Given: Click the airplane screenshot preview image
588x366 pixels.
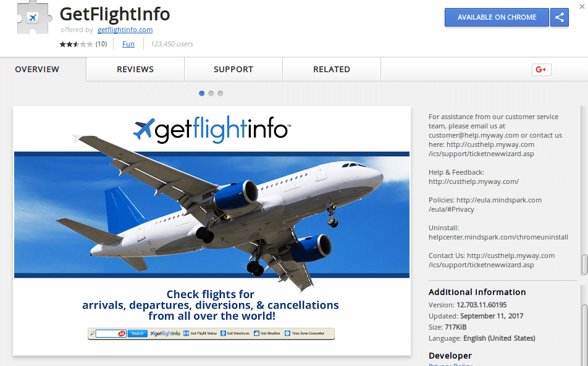Looking at the screenshot, I should coord(212,231).
